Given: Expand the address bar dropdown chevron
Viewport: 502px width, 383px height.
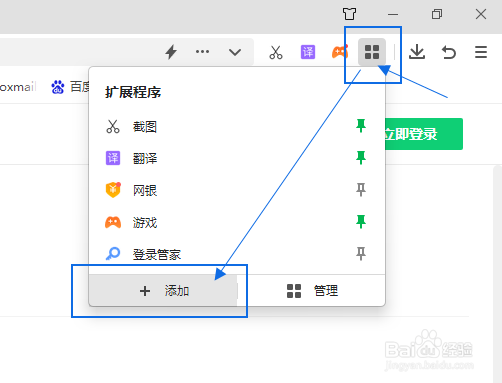Looking at the screenshot, I should click(235, 52).
